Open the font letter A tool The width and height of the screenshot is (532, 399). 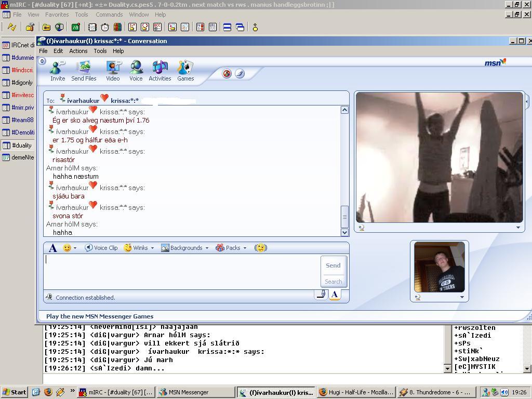pos(52,248)
